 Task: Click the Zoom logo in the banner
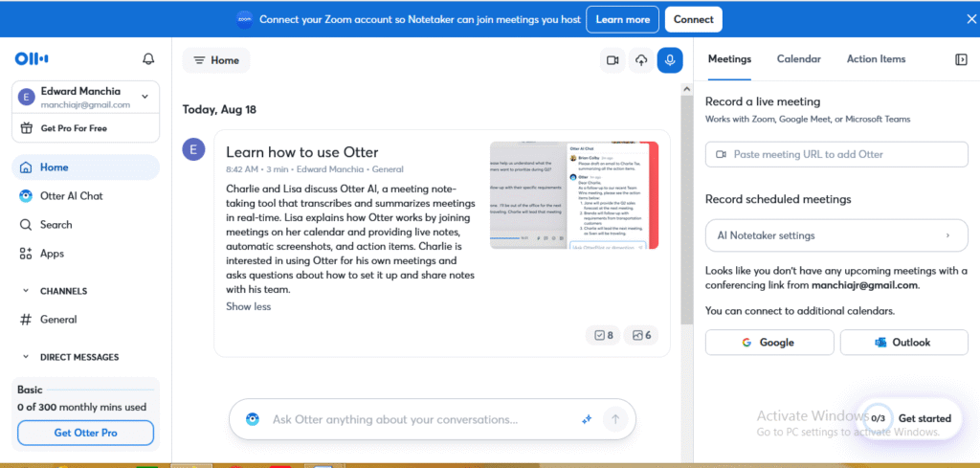coord(245,19)
